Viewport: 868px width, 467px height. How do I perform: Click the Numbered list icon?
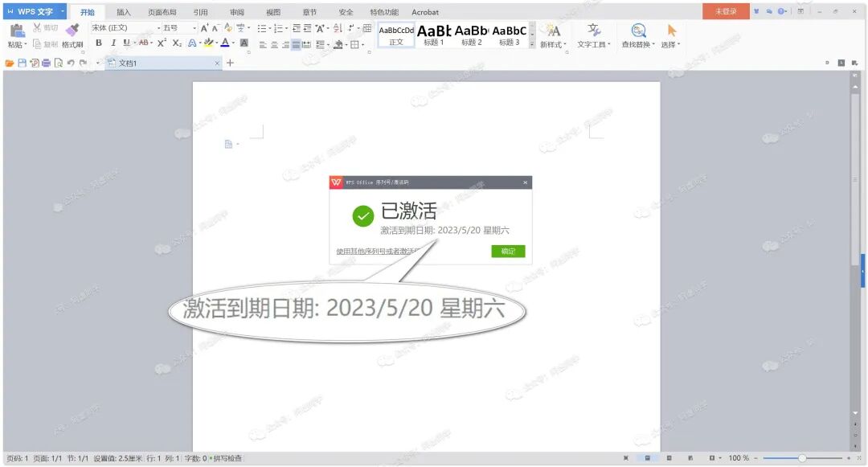coord(278,28)
